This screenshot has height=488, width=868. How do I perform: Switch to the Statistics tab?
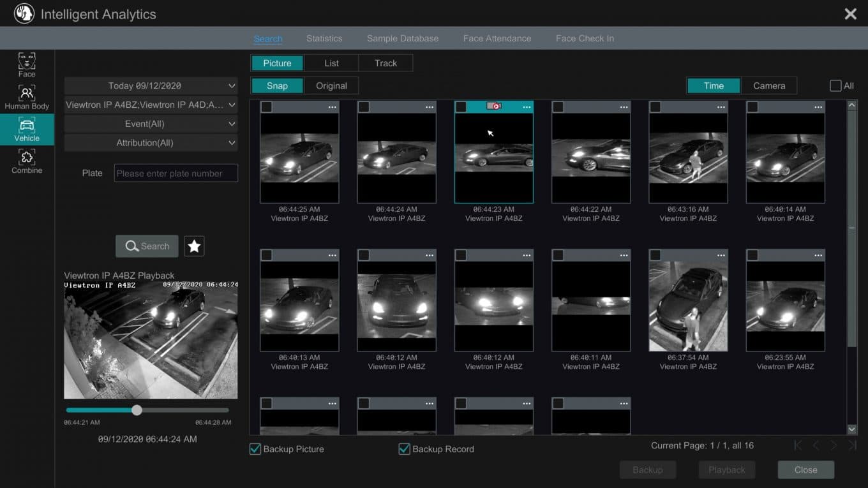pos(324,38)
